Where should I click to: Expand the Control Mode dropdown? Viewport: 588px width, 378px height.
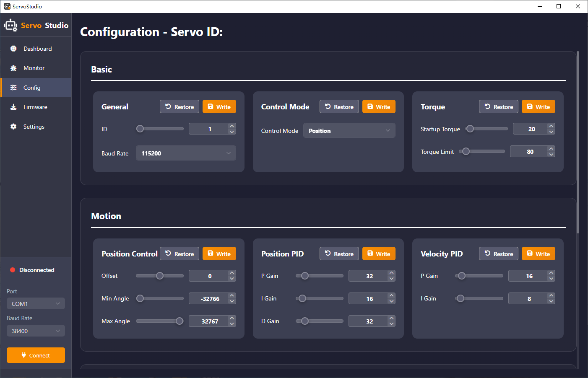(349, 131)
